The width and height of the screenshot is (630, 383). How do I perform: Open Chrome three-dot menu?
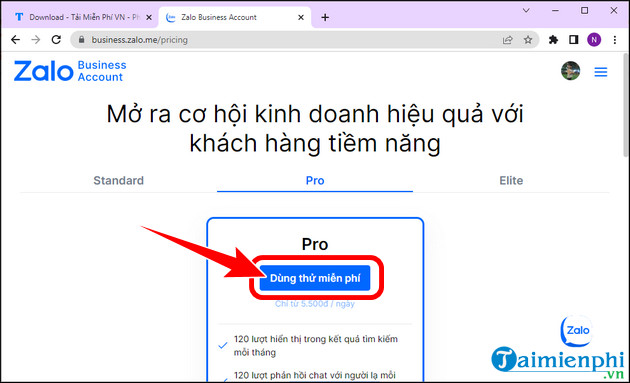[615, 40]
